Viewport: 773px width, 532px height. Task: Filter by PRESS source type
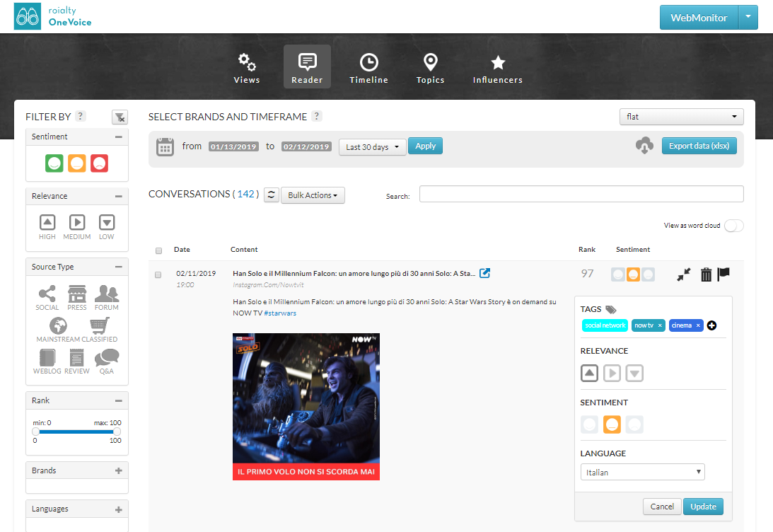tap(77, 298)
